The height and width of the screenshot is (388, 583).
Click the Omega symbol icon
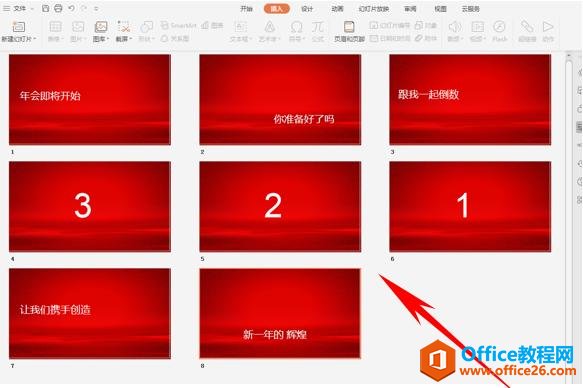[296, 27]
